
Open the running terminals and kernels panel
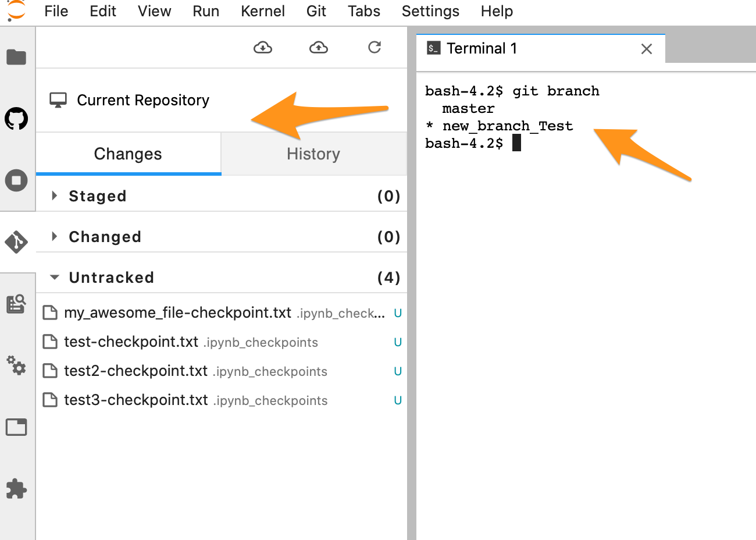tap(17, 180)
